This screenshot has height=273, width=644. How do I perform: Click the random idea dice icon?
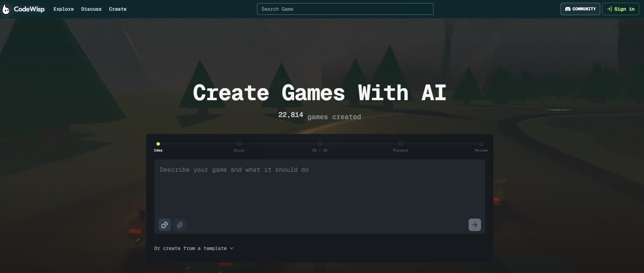165,225
